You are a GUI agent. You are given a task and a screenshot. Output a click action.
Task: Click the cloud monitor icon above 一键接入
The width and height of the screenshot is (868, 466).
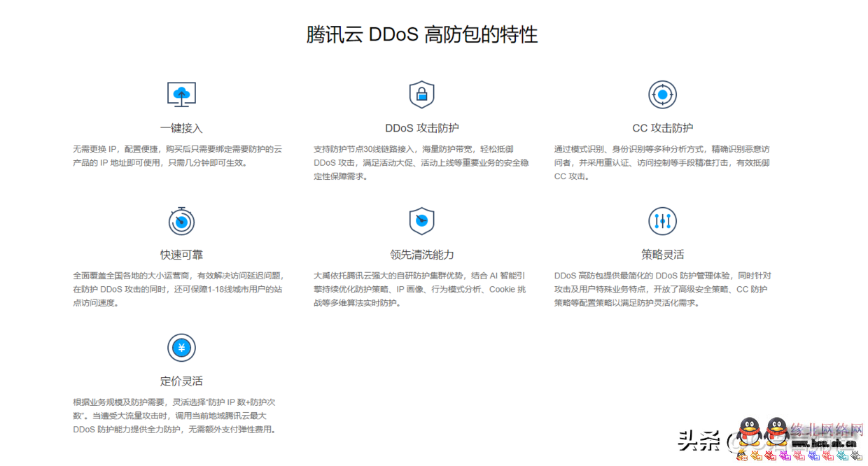coord(181,94)
